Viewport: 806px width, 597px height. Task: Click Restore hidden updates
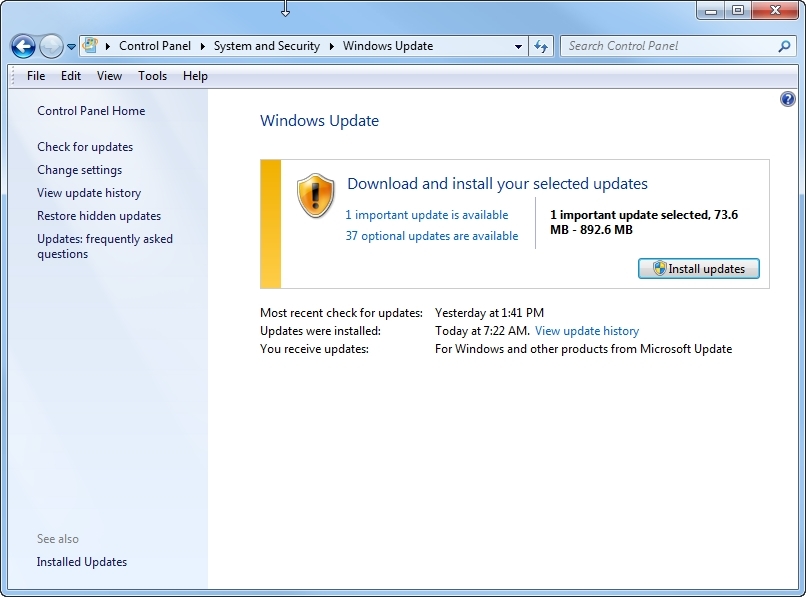(x=99, y=216)
